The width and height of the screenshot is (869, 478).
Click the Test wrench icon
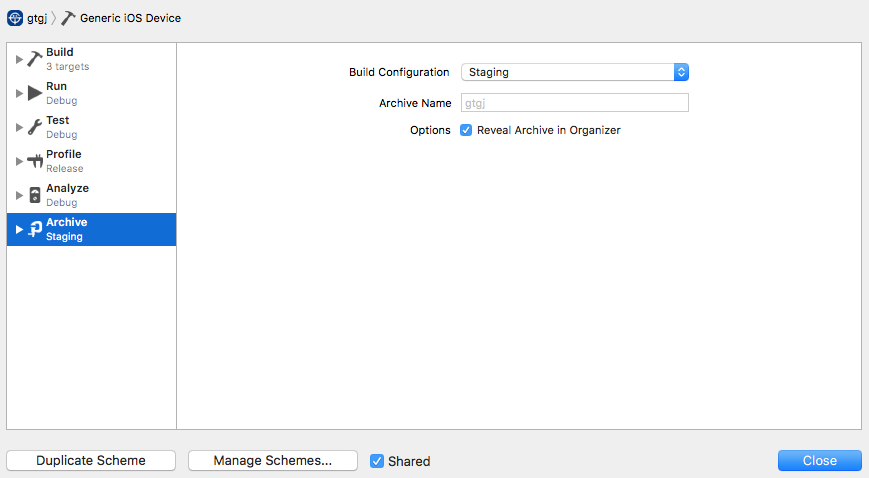(34, 127)
